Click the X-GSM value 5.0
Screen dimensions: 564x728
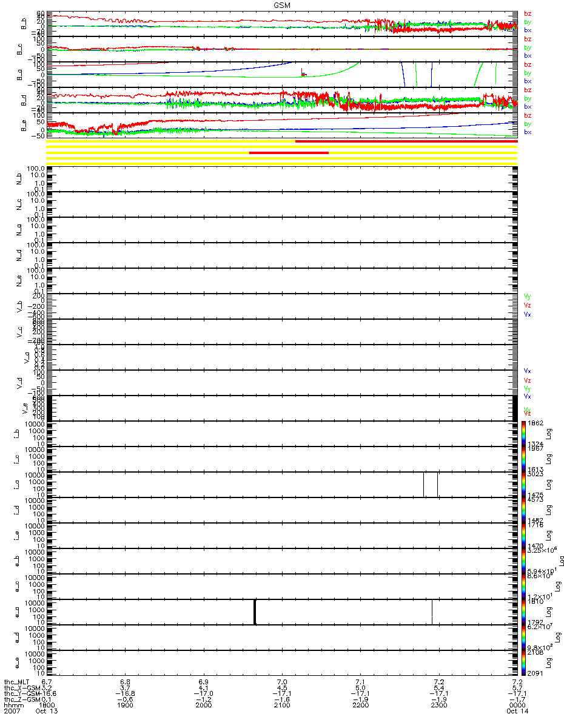pyautogui.click(x=360, y=689)
